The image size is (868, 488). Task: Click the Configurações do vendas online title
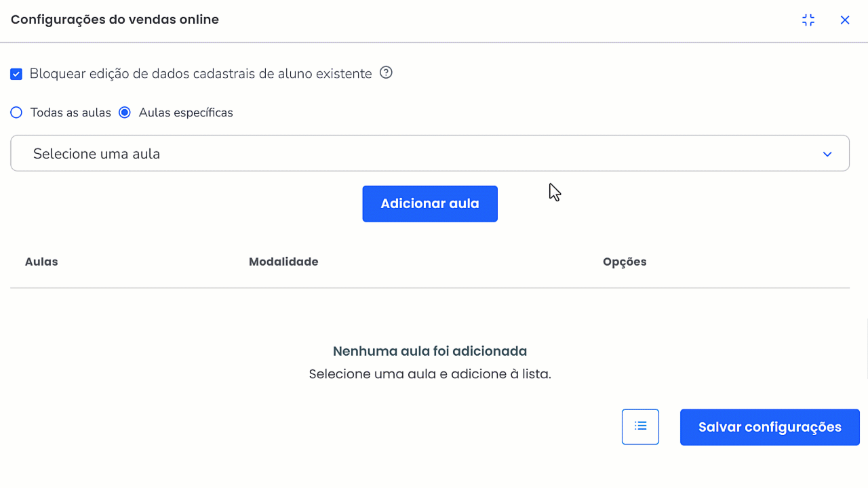click(115, 20)
